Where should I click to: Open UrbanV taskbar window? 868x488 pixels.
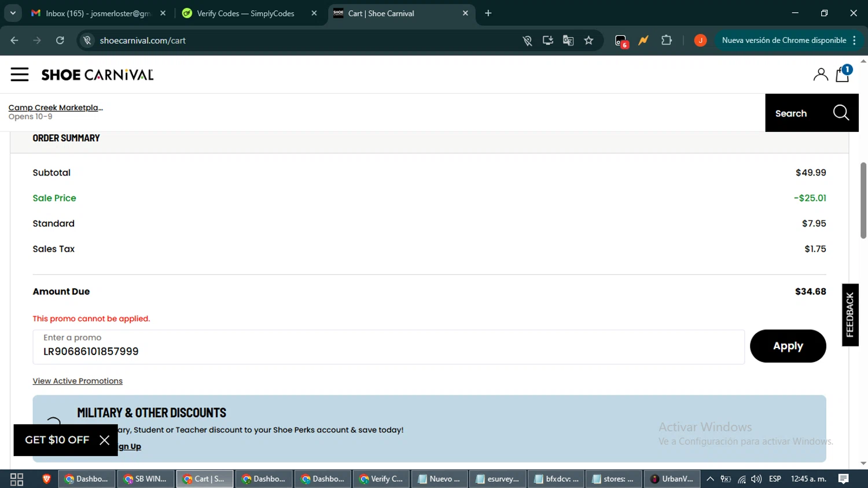[x=672, y=479]
